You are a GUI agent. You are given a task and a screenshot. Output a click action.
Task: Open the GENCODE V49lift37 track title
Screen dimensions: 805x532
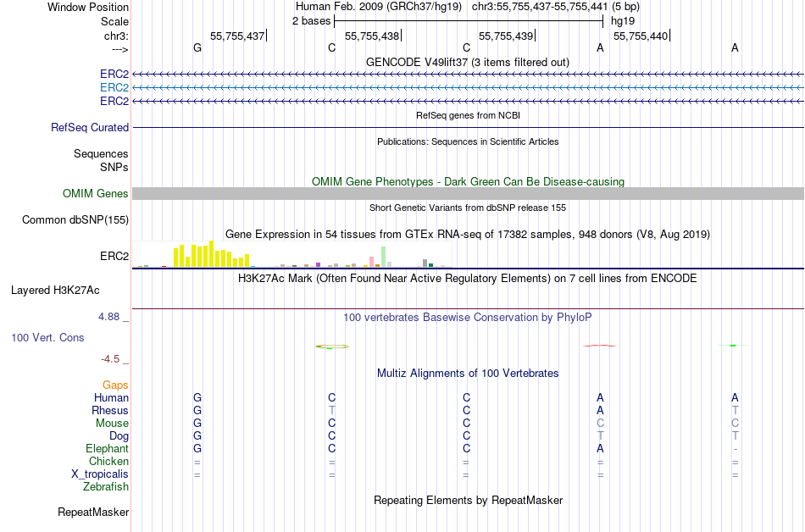click(467, 62)
